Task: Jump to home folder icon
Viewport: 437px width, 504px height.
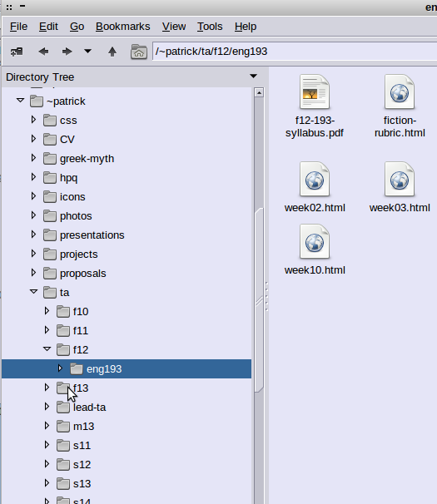Action: click(139, 52)
